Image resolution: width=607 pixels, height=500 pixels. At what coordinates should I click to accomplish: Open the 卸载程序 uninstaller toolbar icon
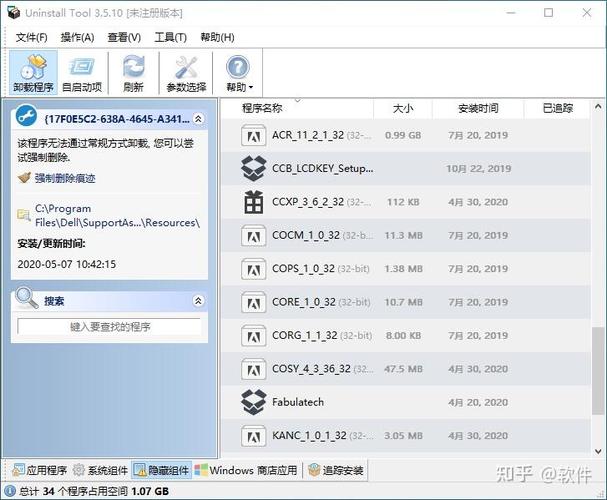[33, 67]
